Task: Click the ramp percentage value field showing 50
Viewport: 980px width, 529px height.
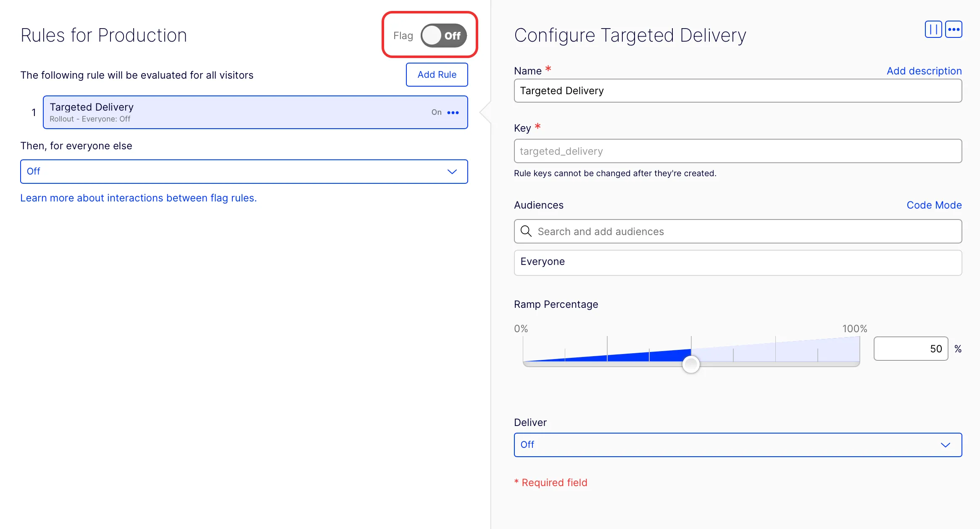Action: click(911, 349)
